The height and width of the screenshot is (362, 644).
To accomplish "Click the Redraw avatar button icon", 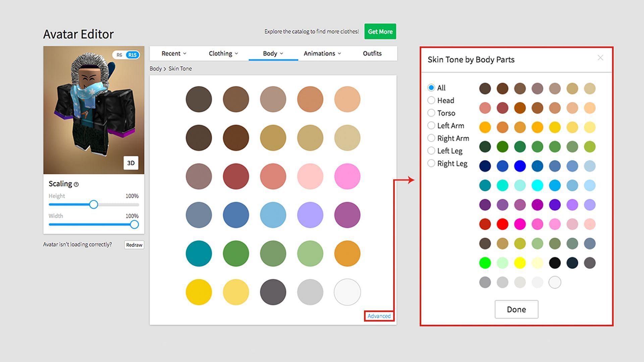I will click(x=135, y=244).
